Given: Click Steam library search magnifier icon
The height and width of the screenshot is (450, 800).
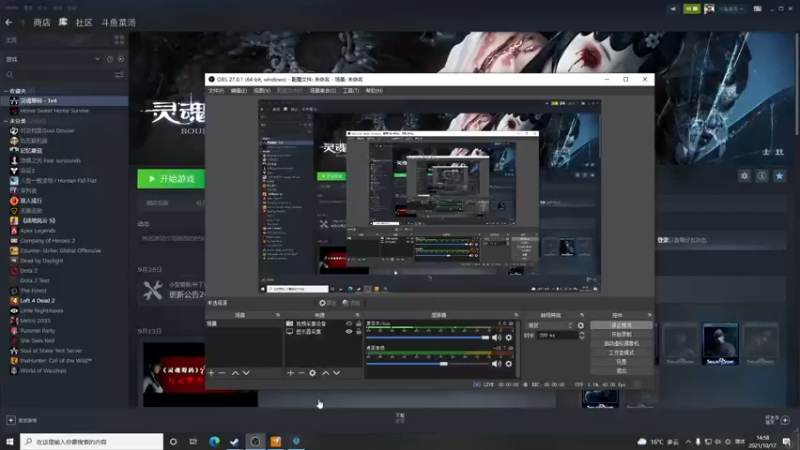Looking at the screenshot, I should [x=10, y=75].
